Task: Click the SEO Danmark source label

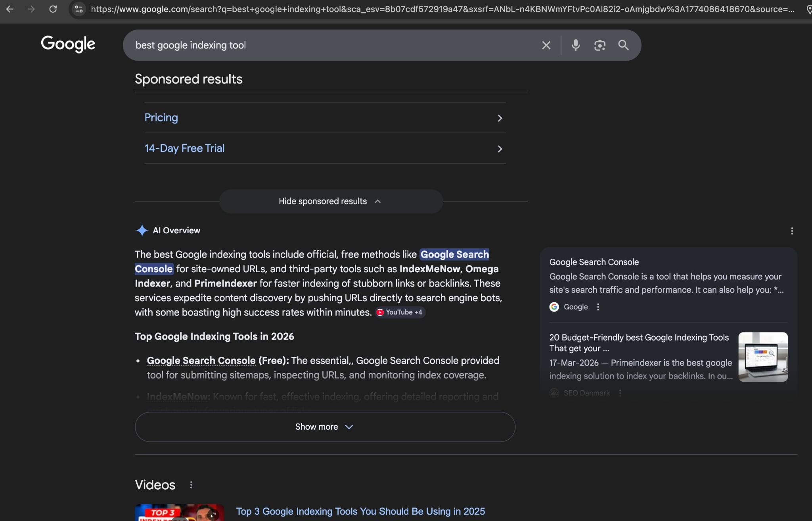Action: pos(587,393)
